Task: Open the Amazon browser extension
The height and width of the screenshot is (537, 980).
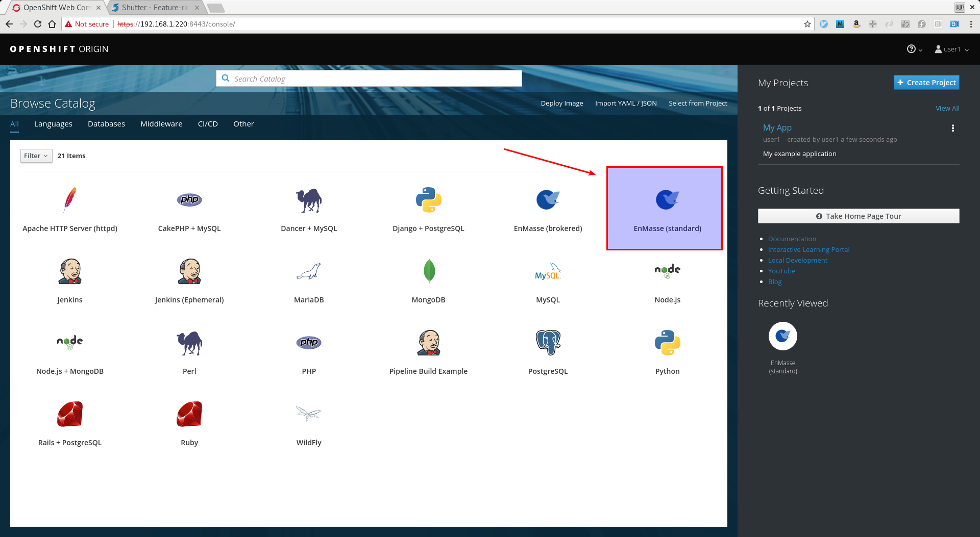Action: coord(856,24)
